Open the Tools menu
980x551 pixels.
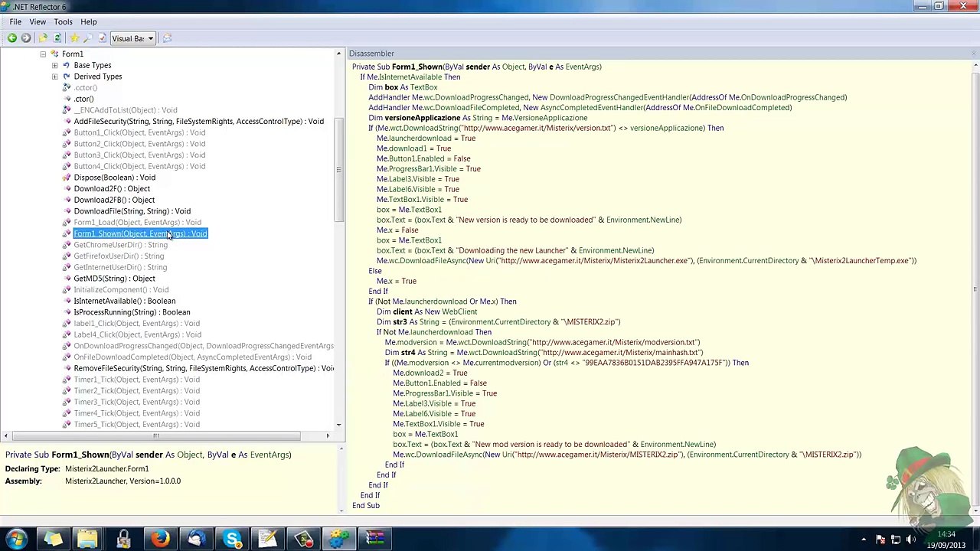63,21
